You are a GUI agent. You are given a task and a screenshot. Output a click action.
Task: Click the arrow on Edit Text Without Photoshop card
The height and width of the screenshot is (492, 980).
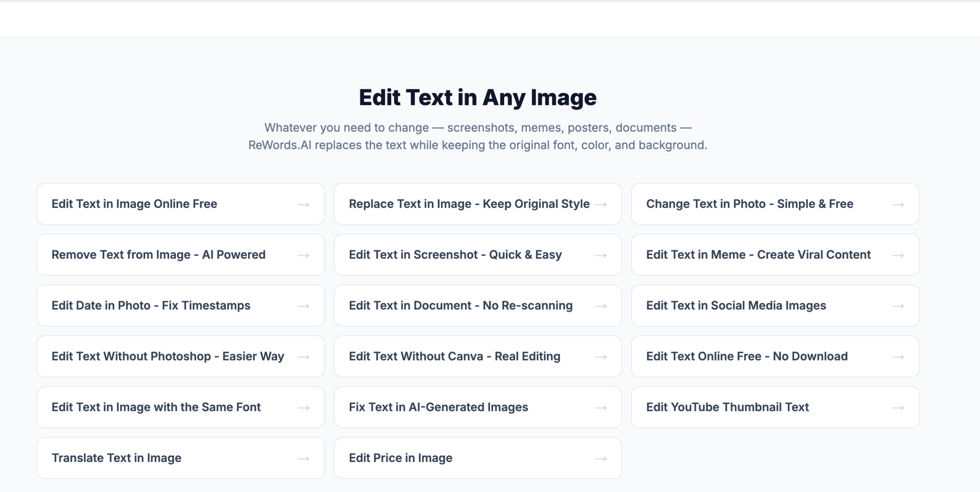point(303,357)
